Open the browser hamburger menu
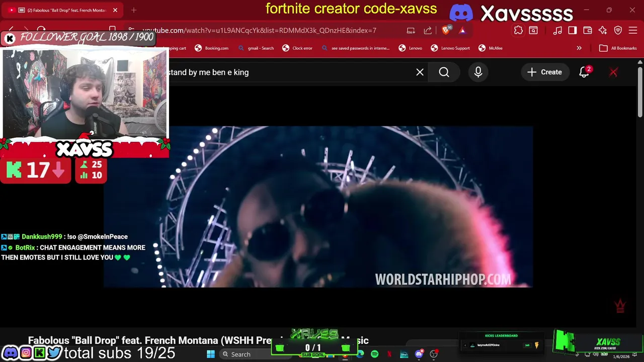Screen dimensions: 644x362 [x=633, y=30]
